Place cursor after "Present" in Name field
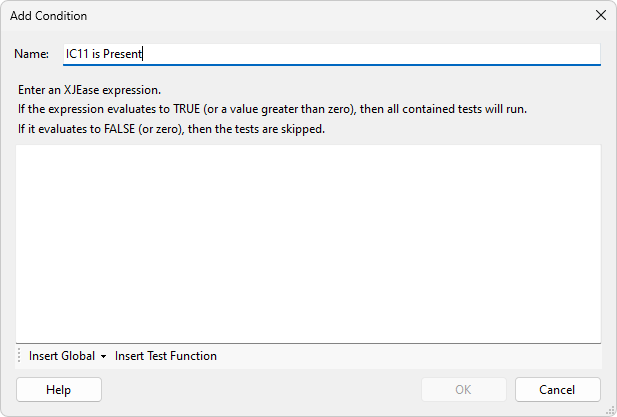The image size is (617, 417). [x=146, y=54]
